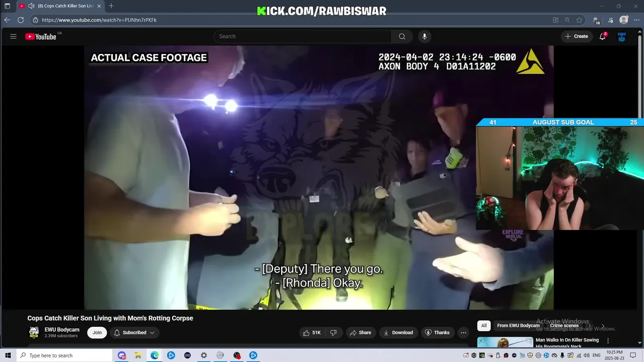Open the Discord tray icon
644x362 pixels.
click(466, 355)
